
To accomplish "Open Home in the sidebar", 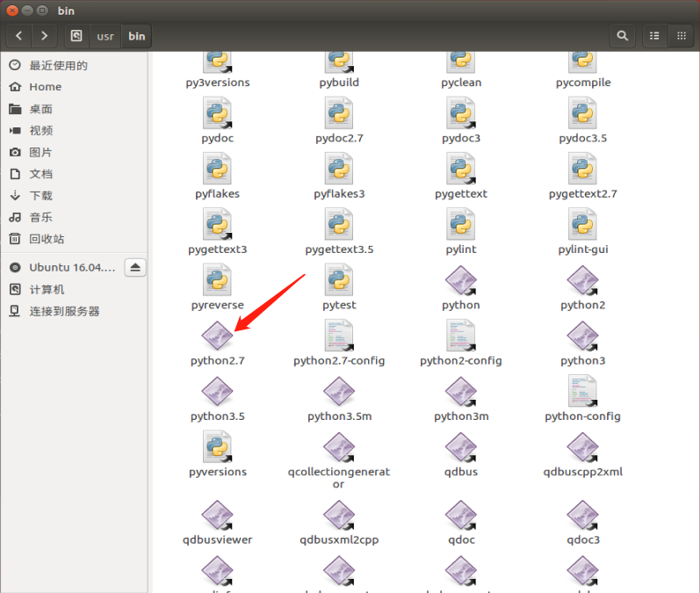I will 74,87.
